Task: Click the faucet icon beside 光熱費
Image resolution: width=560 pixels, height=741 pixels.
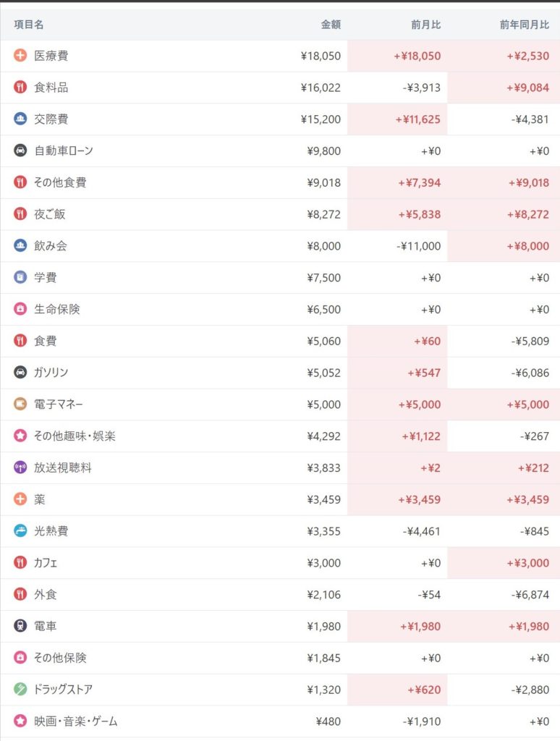Action: [20, 531]
